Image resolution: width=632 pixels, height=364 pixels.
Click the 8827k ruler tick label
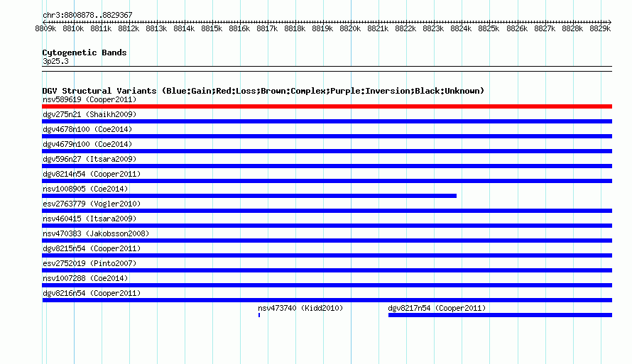[x=545, y=28]
